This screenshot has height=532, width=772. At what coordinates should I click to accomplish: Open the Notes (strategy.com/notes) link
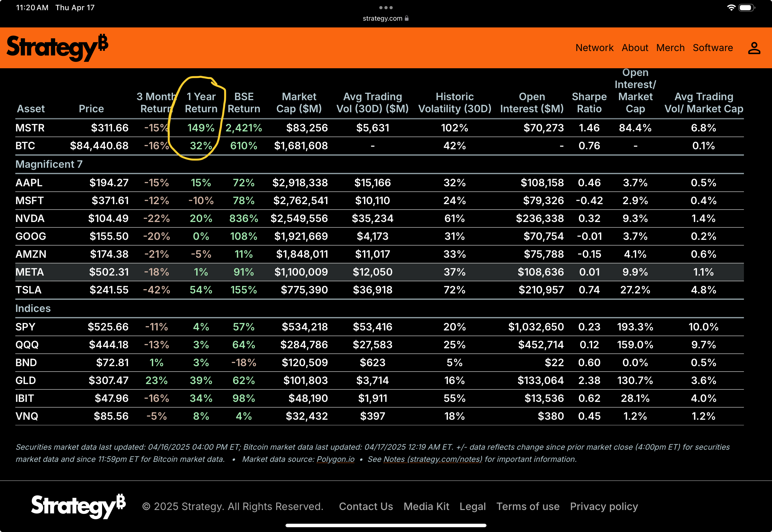pos(433,459)
